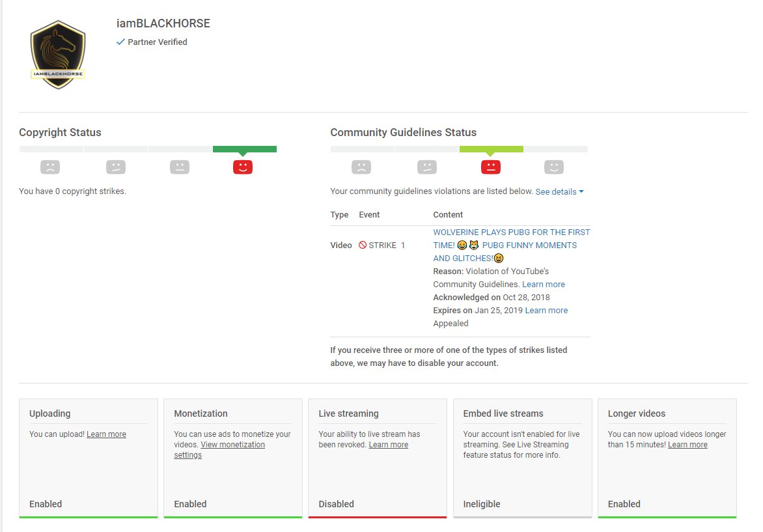Screen dimensions: 763x532
Task: Open Learn more in Longer videos card
Action: pos(687,445)
